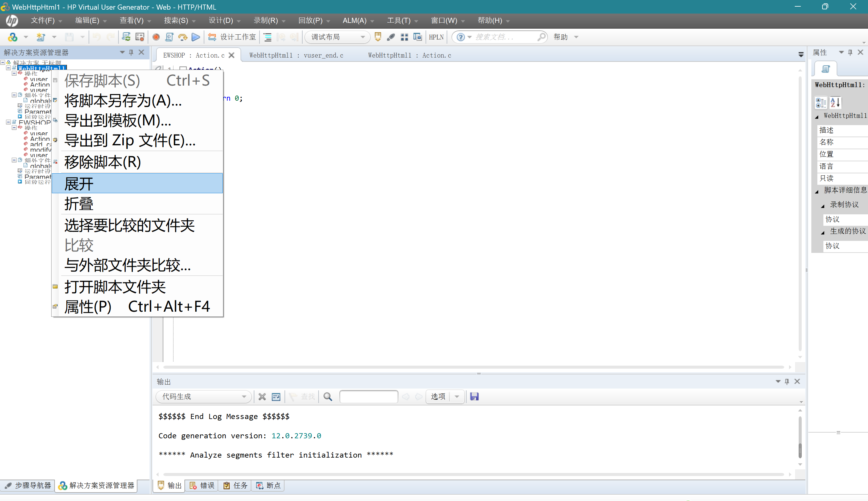This screenshot has width=868, height=501.
Task: Click the Regenerate script toolbar icon
Action: point(126,37)
